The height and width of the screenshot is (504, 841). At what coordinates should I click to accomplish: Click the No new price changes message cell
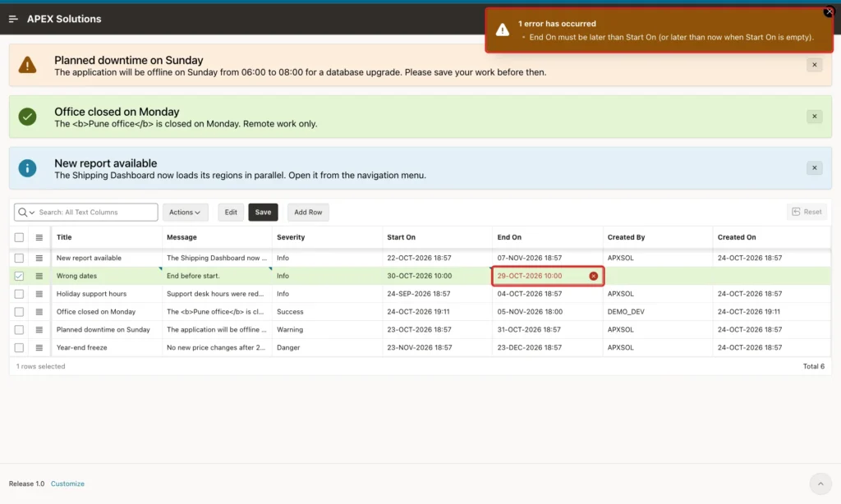[x=217, y=347]
